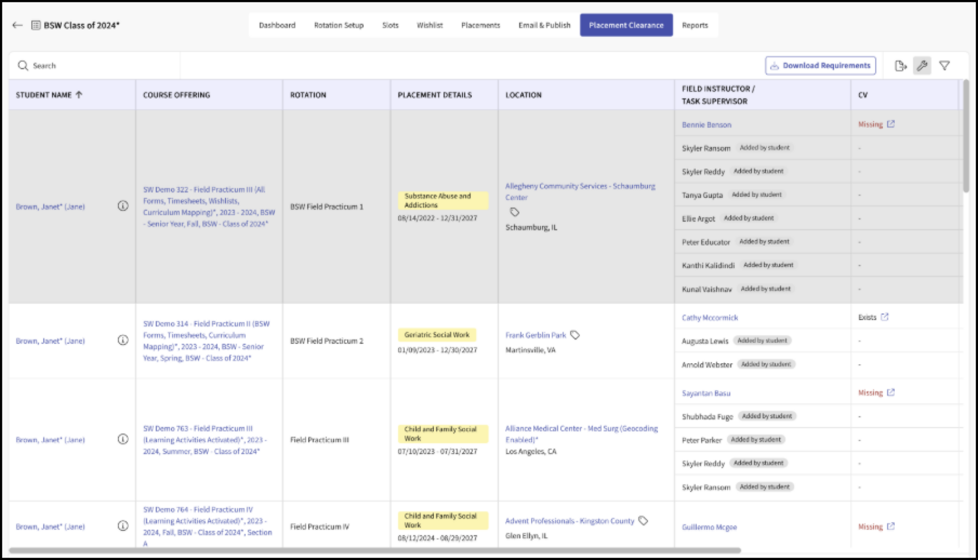
Task: Open Cathy Mccormick's Exists CV external link icon
Action: (884, 317)
